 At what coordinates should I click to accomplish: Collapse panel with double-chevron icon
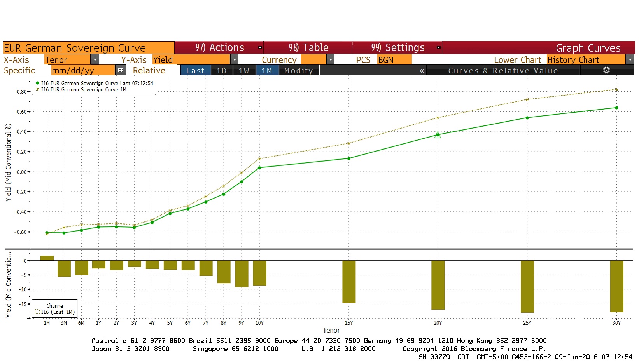[x=422, y=70]
